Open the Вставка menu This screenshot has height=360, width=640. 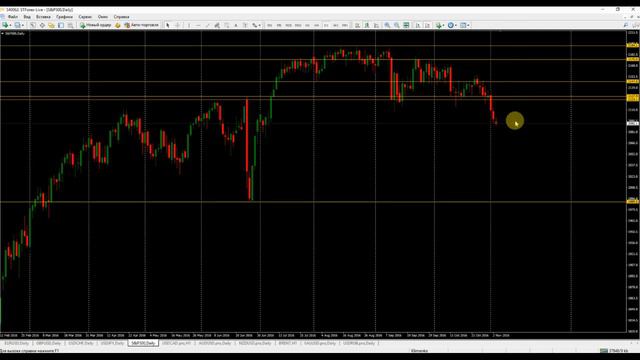pyautogui.click(x=43, y=17)
